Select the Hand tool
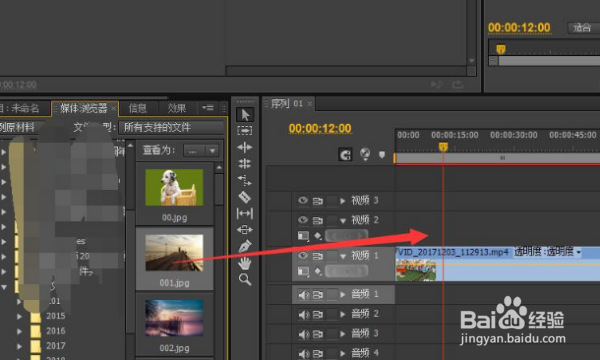Screen dimensions: 600x360 245,263
